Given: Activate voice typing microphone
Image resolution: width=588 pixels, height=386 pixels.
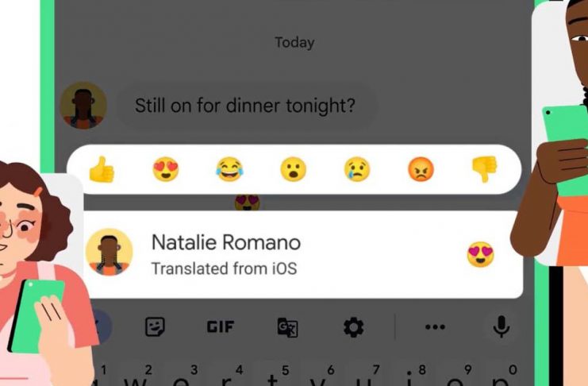Looking at the screenshot, I should pos(501,326).
